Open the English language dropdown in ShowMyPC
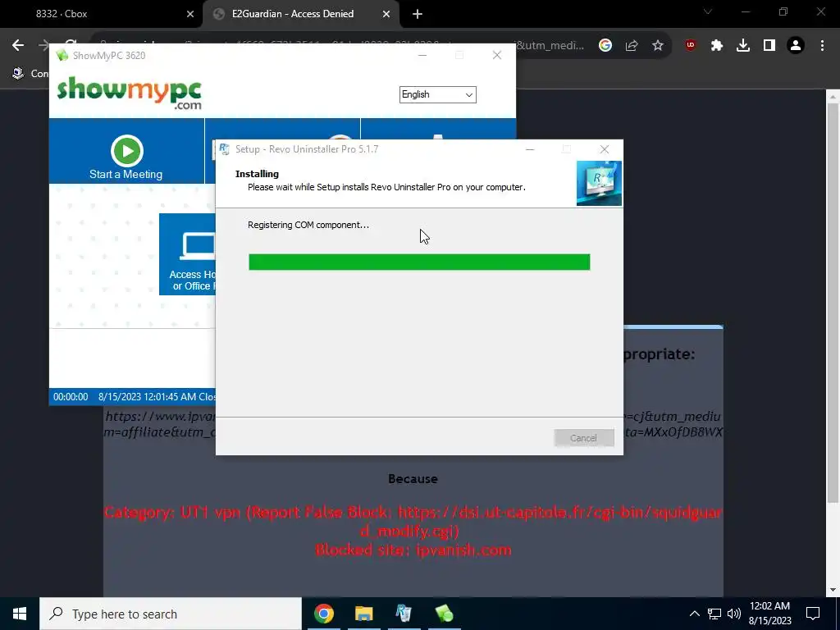 click(437, 95)
